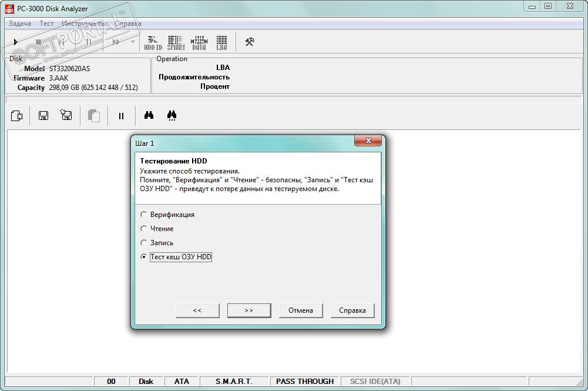Click the Процент label
The height and width of the screenshot is (391, 588).
click(x=215, y=86)
